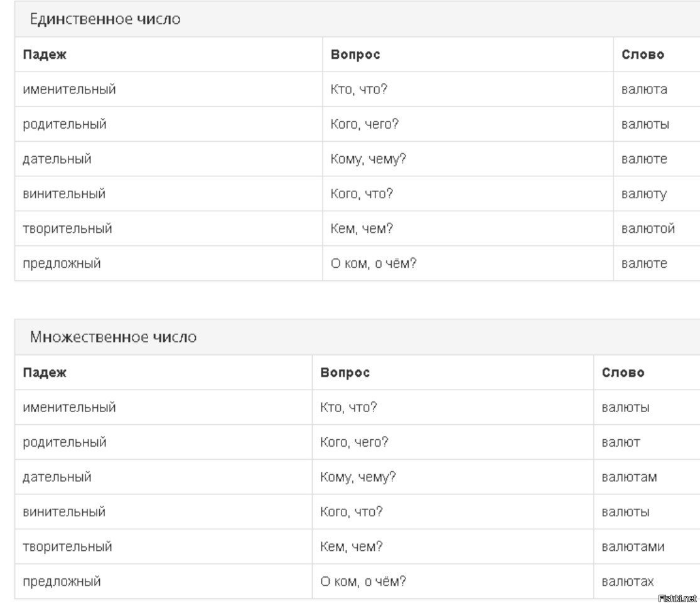700x606 pixels.
Task: Click "винительный" in the plural table
Action: coord(64,512)
